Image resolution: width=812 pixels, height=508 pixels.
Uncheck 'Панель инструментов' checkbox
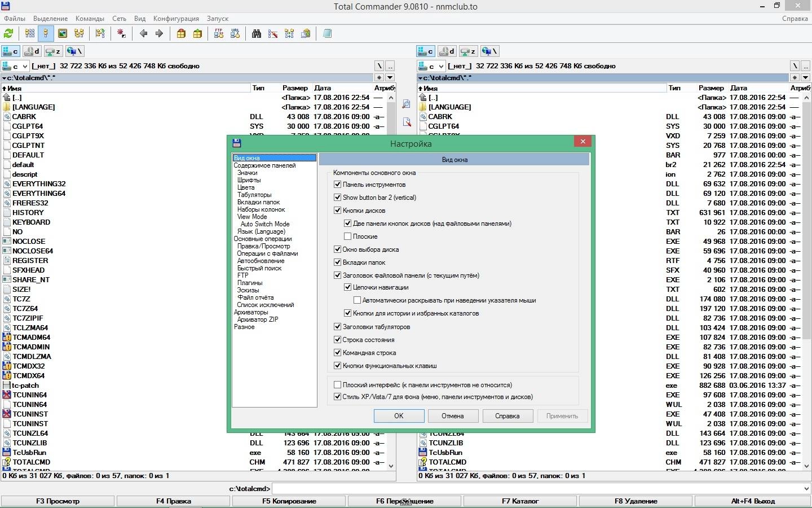click(338, 185)
